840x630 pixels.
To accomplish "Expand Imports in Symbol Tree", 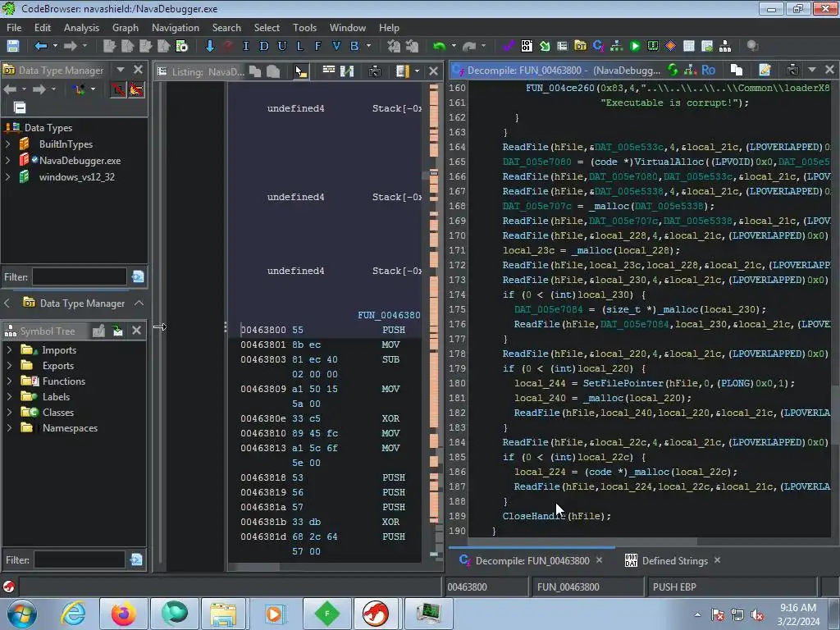I will click(x=9, y=349).
